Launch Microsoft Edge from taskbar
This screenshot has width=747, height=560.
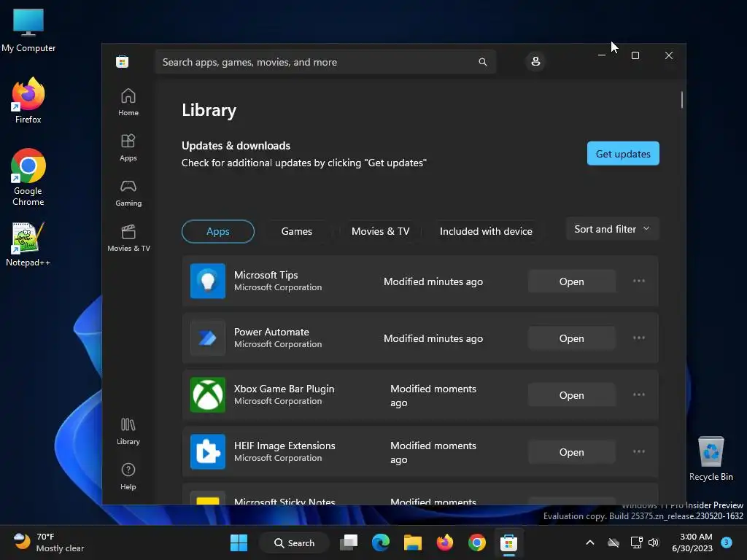(x=381, y=542)
